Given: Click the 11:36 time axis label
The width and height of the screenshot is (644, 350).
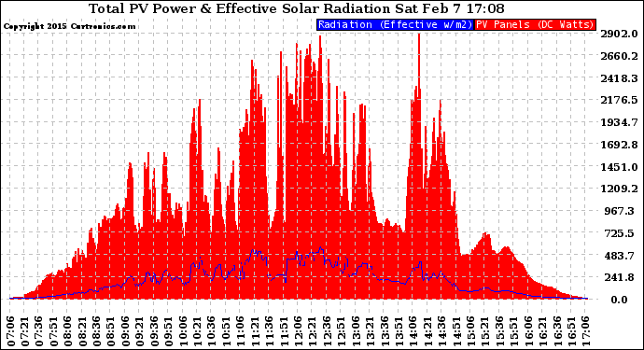Looking at the screenshot, I should (x=270, y=330).
